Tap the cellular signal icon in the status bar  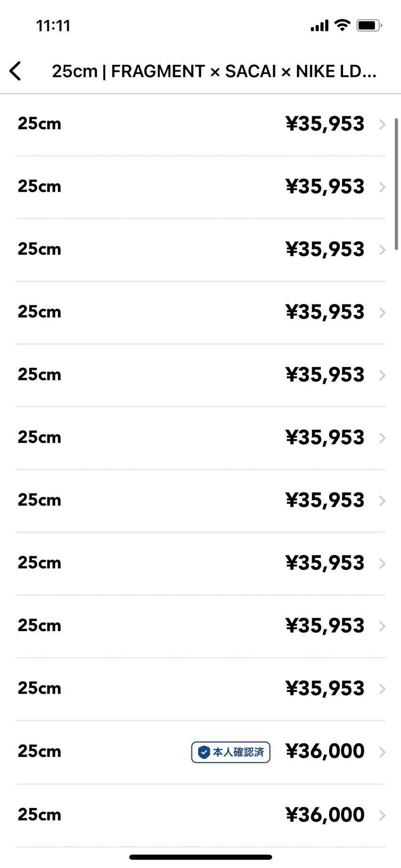point(319,26)
